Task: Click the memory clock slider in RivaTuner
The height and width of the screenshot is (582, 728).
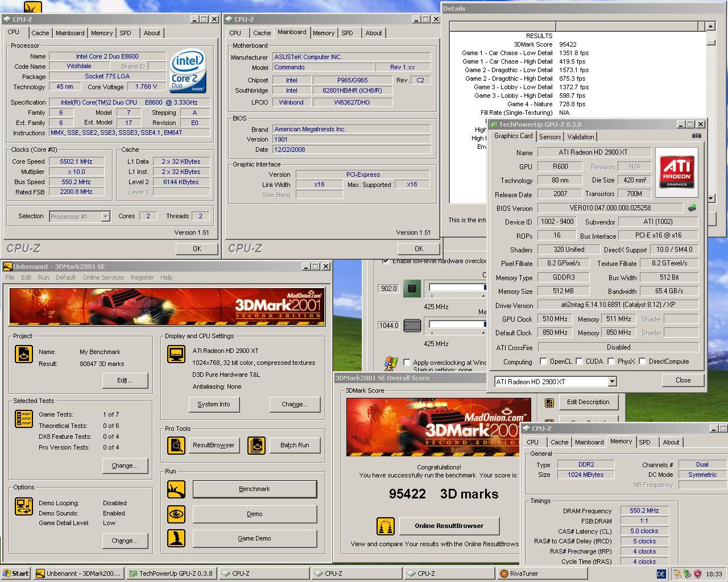Action: 457,326
